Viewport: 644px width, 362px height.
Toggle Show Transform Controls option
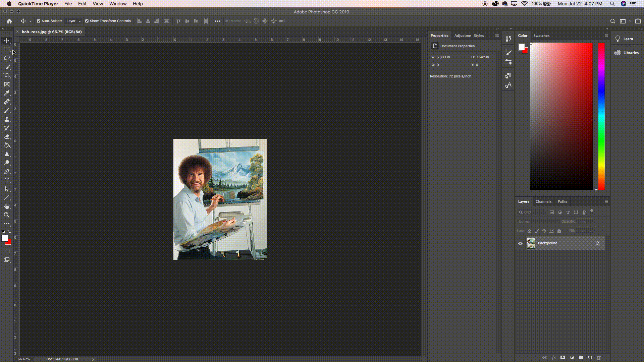[x=87, y=21]
